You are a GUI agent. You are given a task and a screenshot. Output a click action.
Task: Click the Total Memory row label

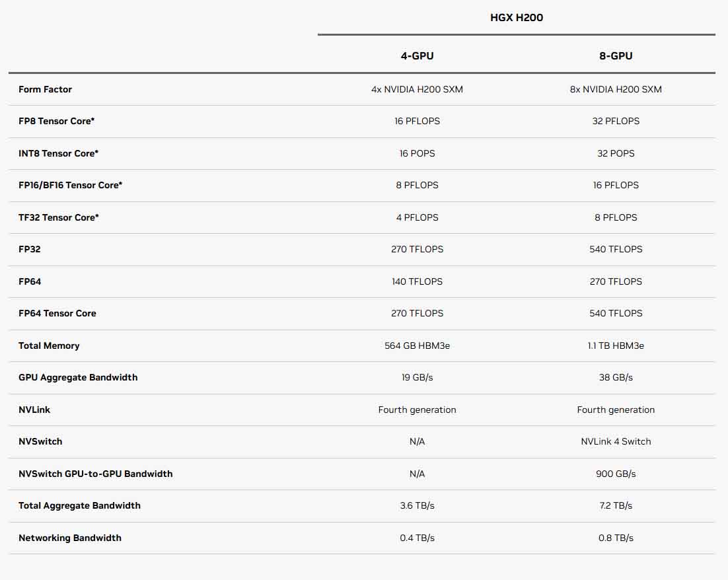click(x=49, y=345)
